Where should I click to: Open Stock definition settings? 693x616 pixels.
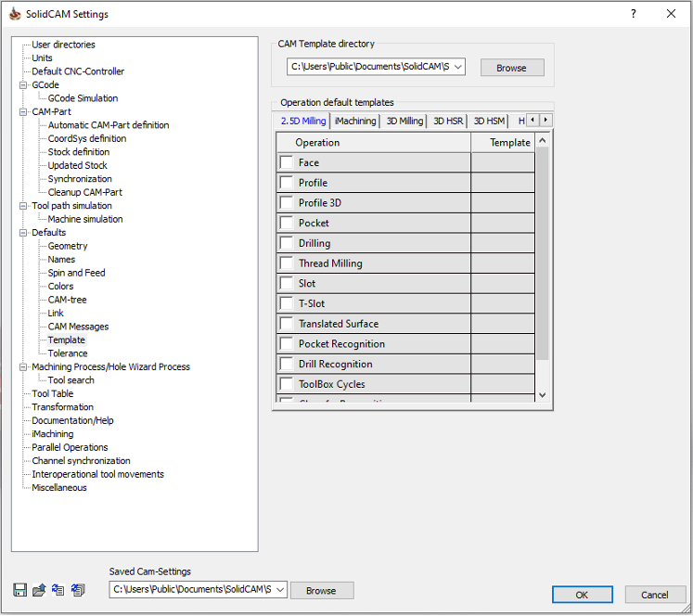[x=79, y=152]
